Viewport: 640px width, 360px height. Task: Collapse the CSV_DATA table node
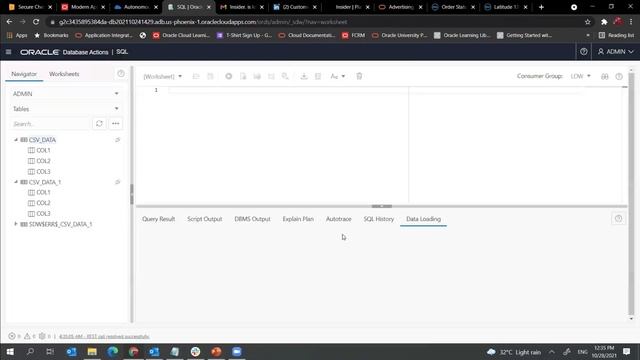[16, 140]
